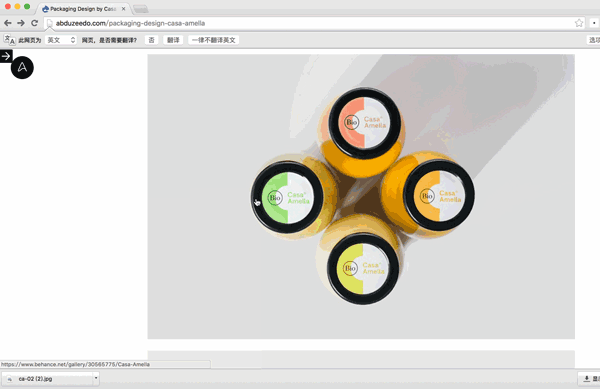Open the 选项 options button
This screenshot has width=600, height=389.
pos(593,40)
